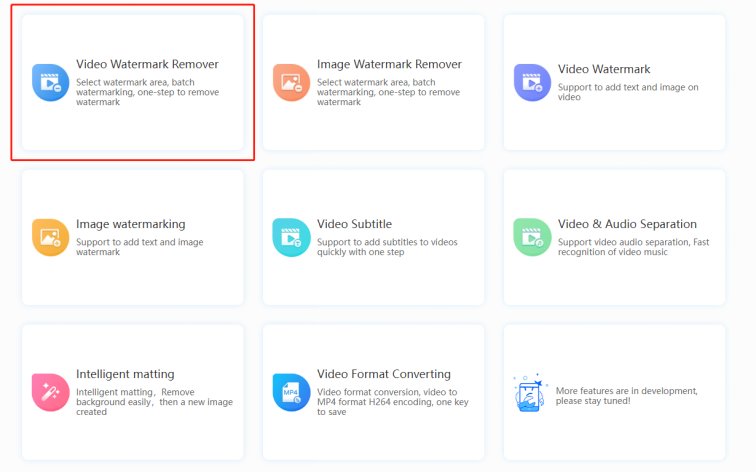
Task: Click 'Support to add text and image watermark' text
Action: pos(139,247)
